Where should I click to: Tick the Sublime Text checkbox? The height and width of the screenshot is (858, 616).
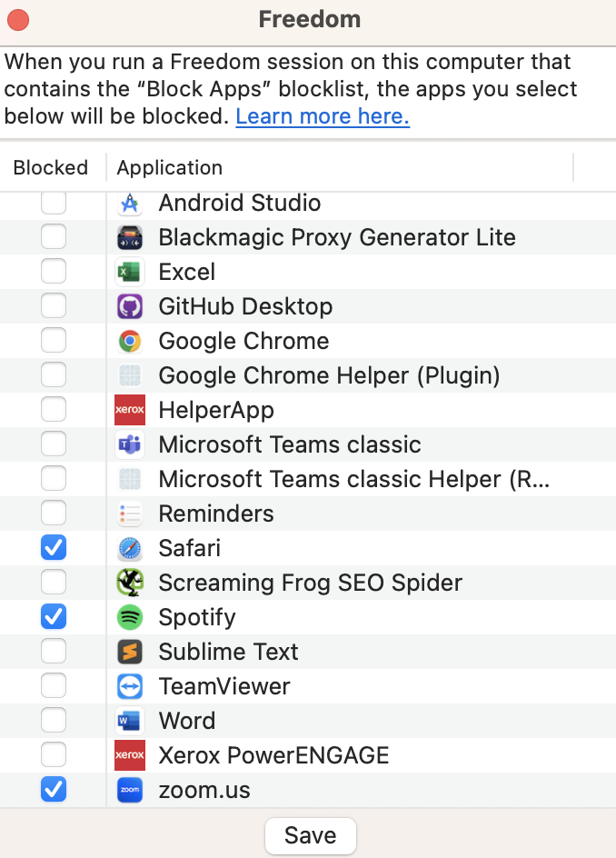tap(54, 652)
